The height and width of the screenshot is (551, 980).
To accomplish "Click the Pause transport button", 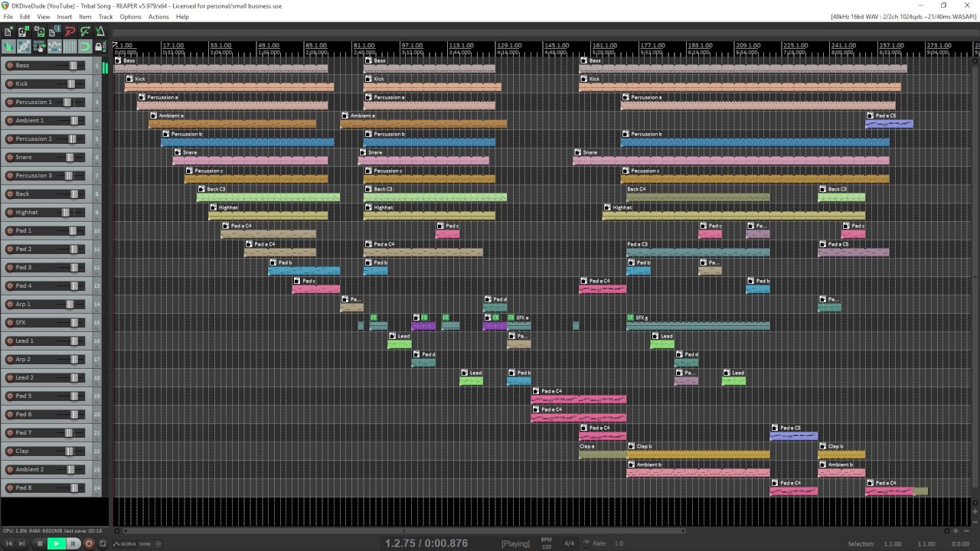I will click(73, 543).
